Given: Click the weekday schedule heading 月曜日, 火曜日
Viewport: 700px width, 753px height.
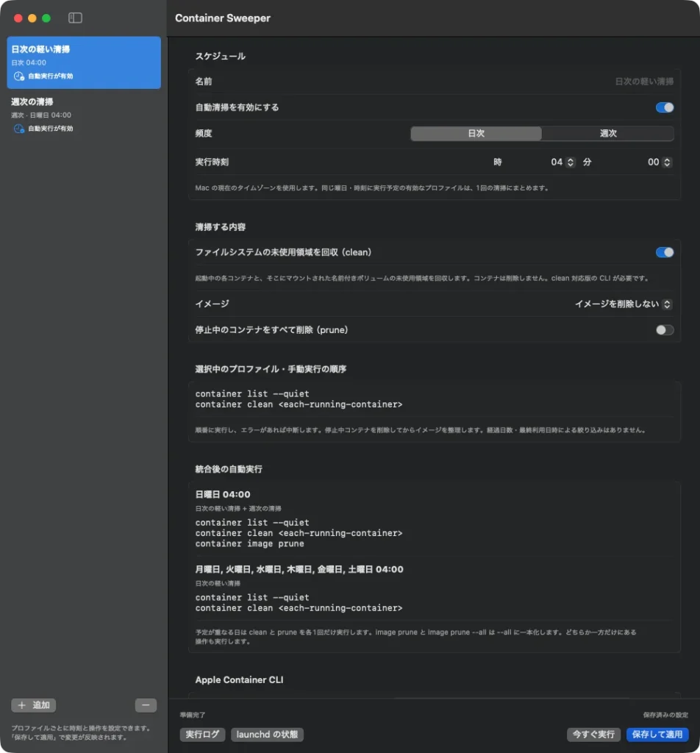Looking at the screenshot, I should click(299, 569).
